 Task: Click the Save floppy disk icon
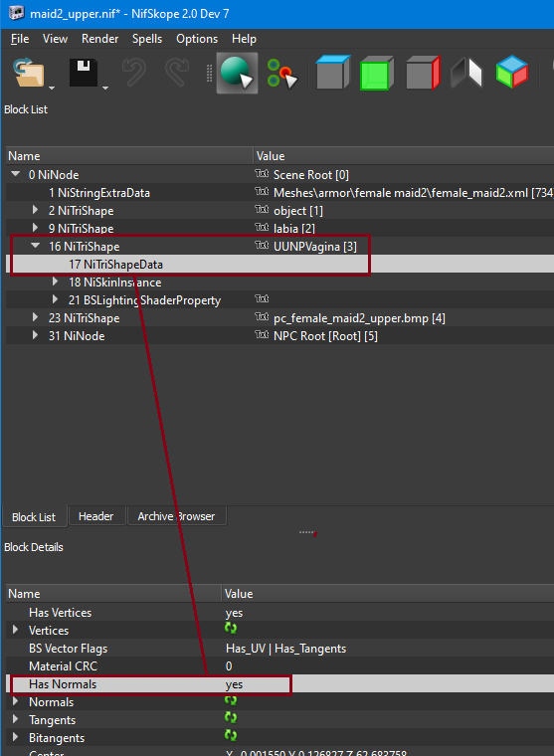pos(84,73)
